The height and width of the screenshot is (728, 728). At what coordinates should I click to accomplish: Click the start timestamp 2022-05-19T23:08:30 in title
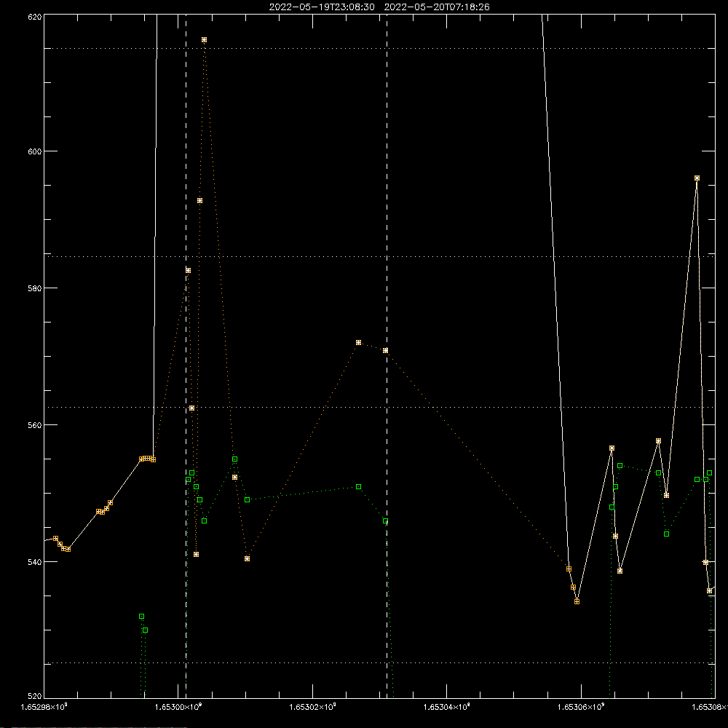click(x=322, y=7)
